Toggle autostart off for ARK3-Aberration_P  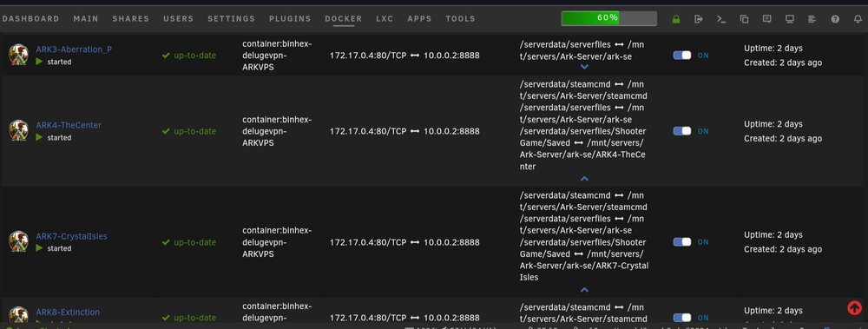pos(682,56)
